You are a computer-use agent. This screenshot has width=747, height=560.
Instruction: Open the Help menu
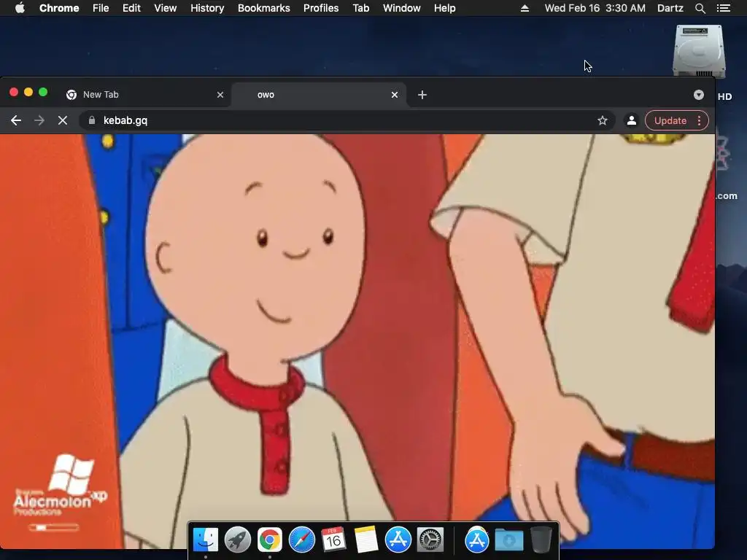click(x=444, y=8)
